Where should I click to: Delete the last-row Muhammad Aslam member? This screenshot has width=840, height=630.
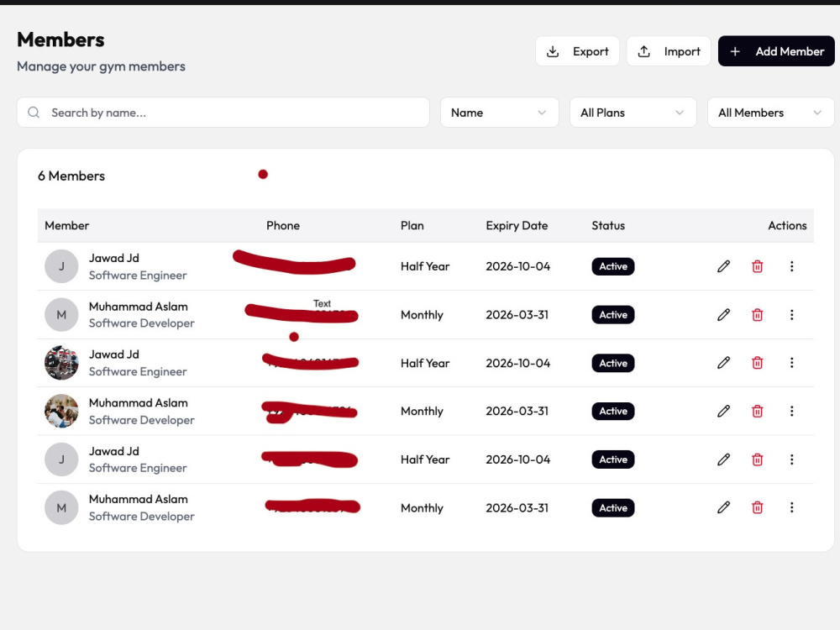click(757, 507)
